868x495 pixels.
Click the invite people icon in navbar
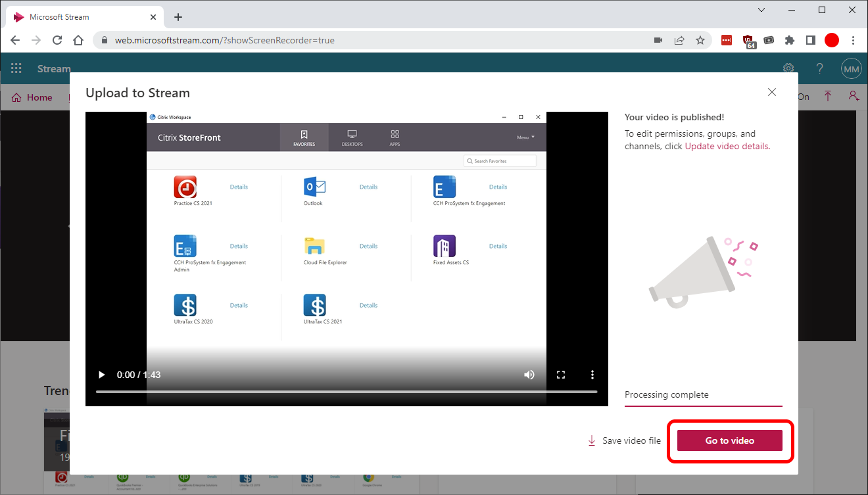click(x=854, y=96)
